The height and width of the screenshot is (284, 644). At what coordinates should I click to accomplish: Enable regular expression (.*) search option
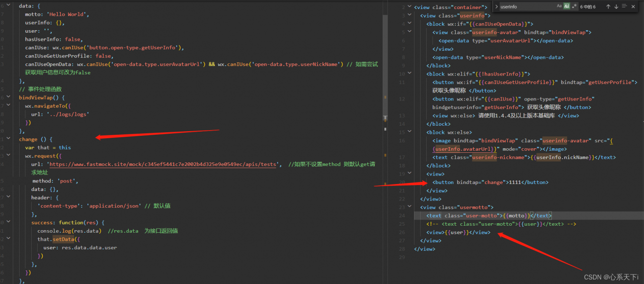pyautogui.click(x=574, y=7)
